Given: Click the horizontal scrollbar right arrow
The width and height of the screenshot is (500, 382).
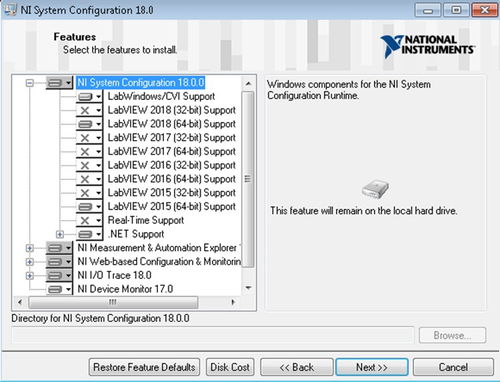Looking at the screenshot, I should [x=233, y=302].
